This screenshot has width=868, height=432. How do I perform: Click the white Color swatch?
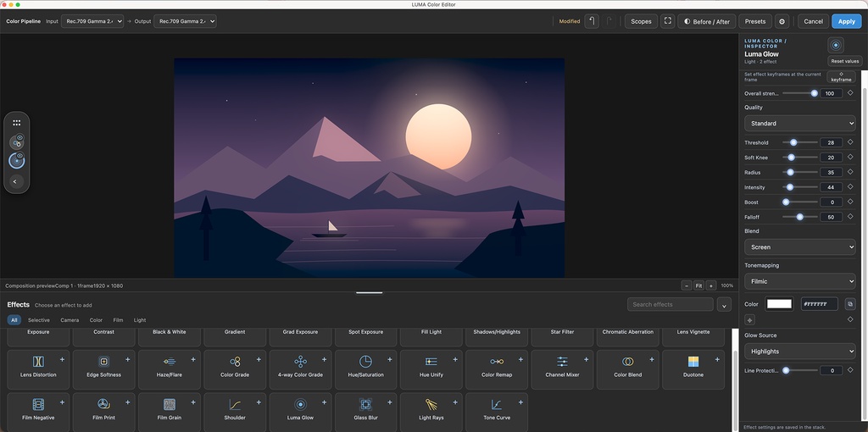780,304
